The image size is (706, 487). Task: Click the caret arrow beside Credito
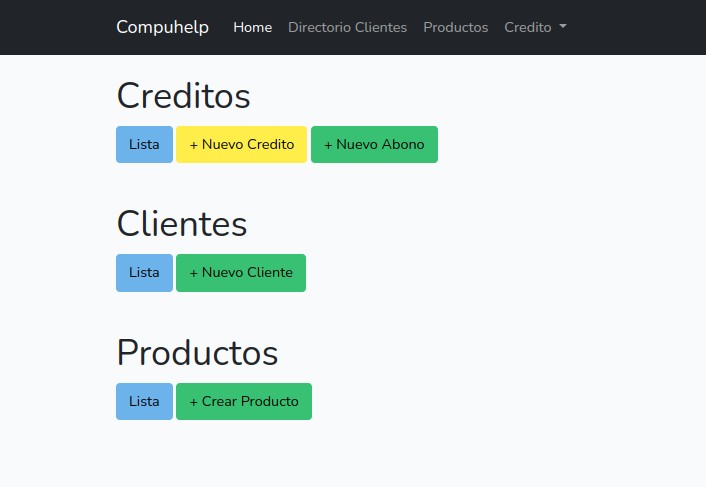(x=563, y=27)
